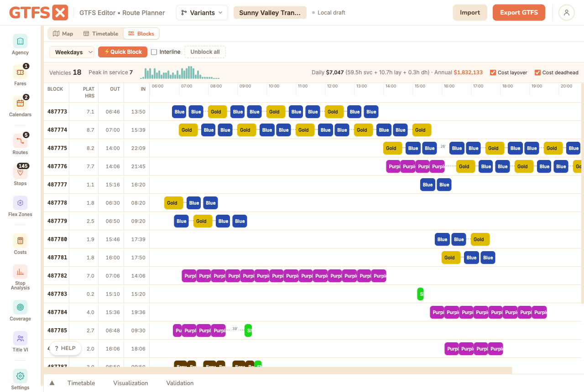Click the Quick Block button
This screenshot has height=392, width=584.
[x=123, y=52]
